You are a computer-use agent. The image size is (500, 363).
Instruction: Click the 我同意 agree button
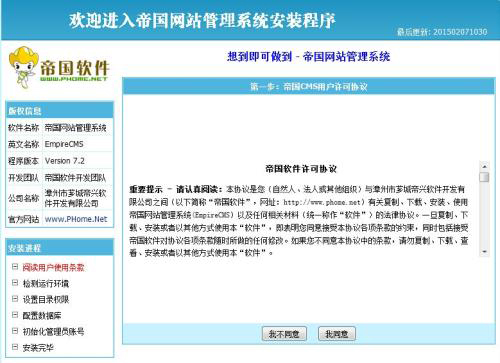(x=337, y=334)
